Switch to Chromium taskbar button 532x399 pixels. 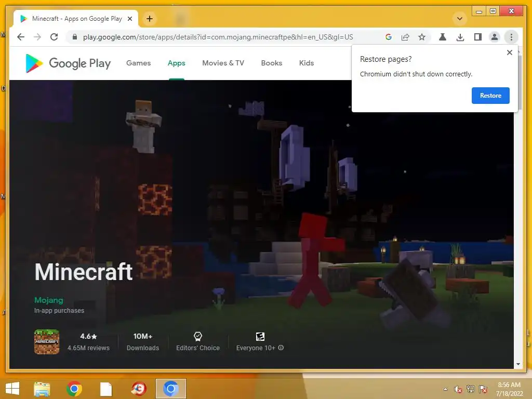(x=170, y=389)
